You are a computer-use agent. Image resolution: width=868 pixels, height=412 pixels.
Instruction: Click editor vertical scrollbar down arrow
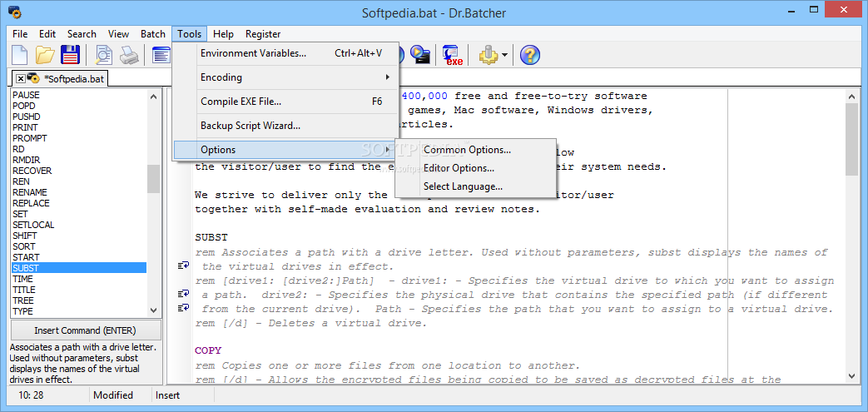(x=852, y=375)
